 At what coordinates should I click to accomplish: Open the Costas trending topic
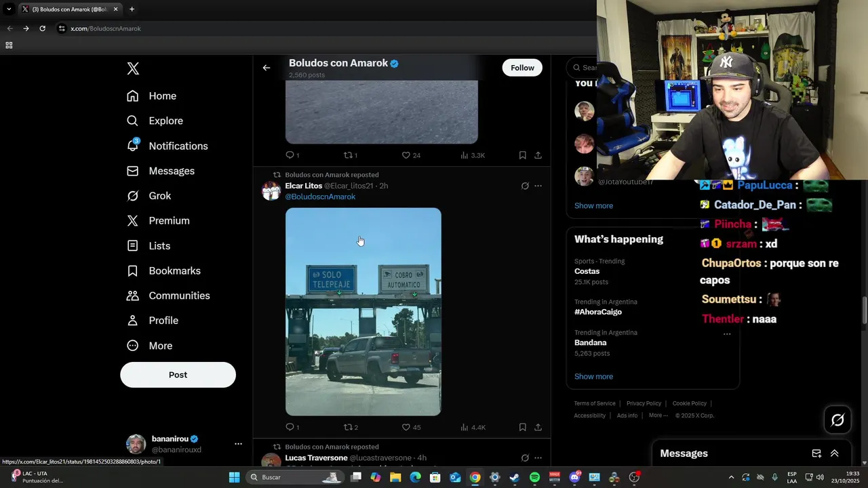[x=587, y=271]
